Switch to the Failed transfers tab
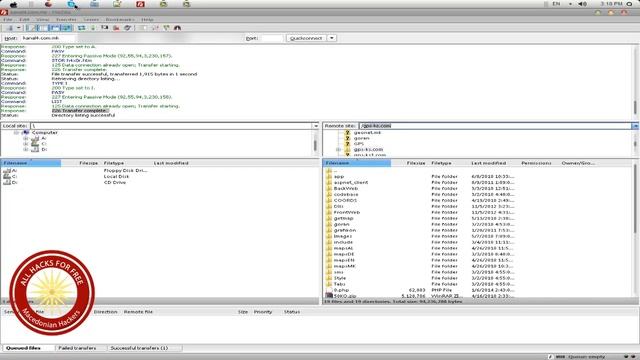This screenshot has height=360, width=640. pos(77,348)
